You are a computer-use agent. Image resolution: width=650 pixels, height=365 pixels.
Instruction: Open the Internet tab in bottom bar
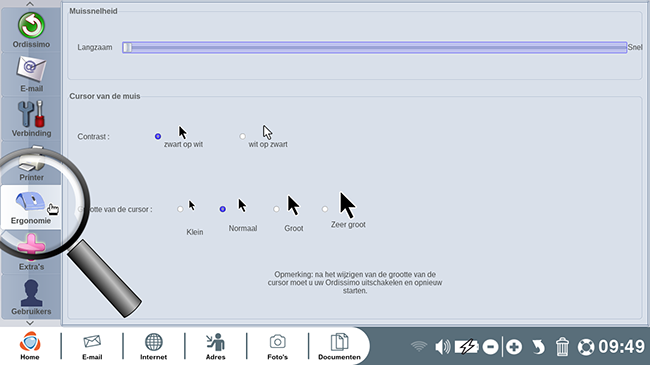(x=153, y=346)
